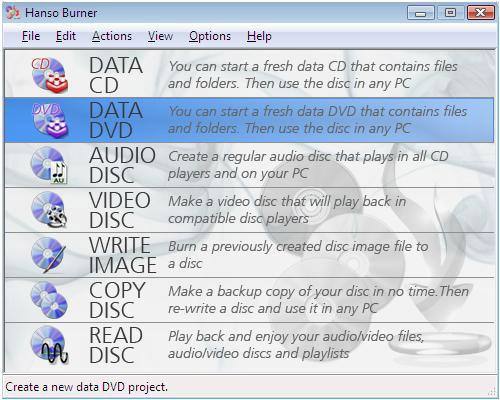Maximize the Hanso Burner window
The image size is (500, 400).
451,13
